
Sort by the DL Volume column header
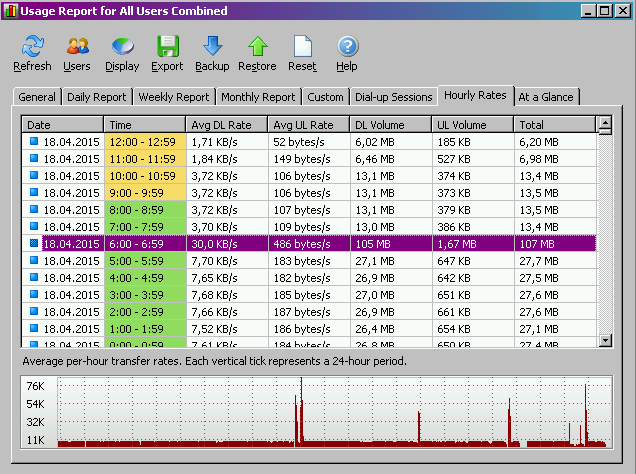coord(390,125)
